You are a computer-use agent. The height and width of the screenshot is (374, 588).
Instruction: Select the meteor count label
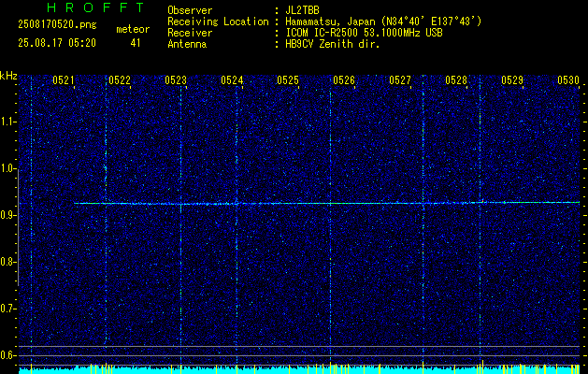tap(133, 29)
